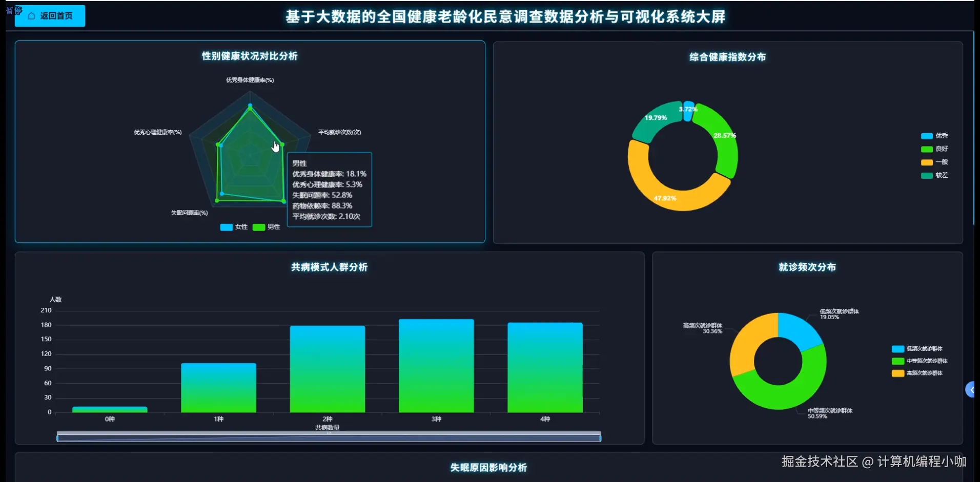Click tooltip line 平均就诊次数: 2.10次
The width and height of the screenshot is (980, 482).
pyautogui.click(x=326, y=217)
